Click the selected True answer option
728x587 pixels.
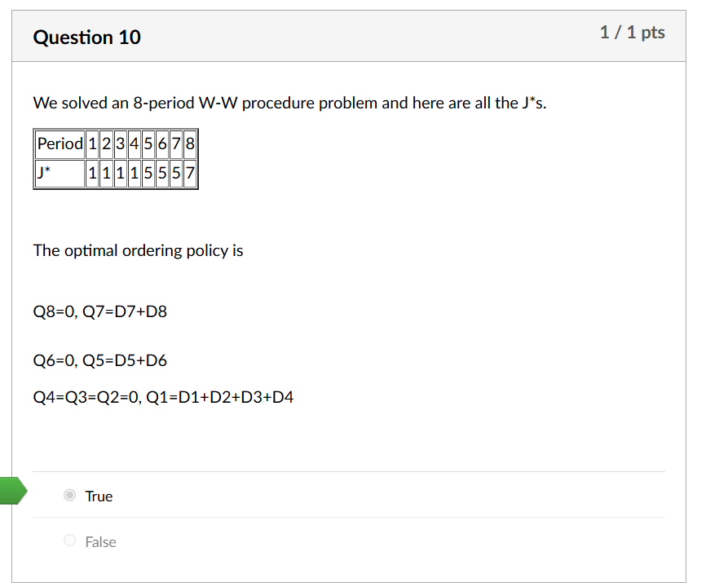pyautogui.click(x=98, y=496)
